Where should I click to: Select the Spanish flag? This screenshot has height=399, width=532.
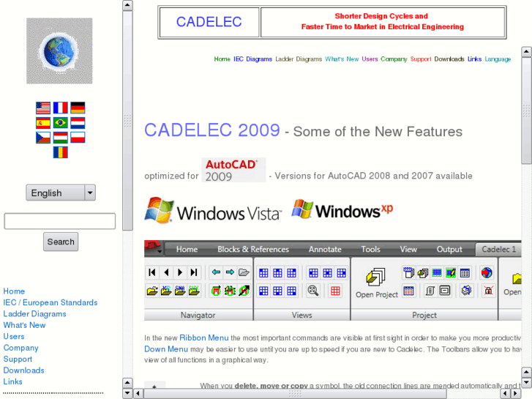(43, 122)
